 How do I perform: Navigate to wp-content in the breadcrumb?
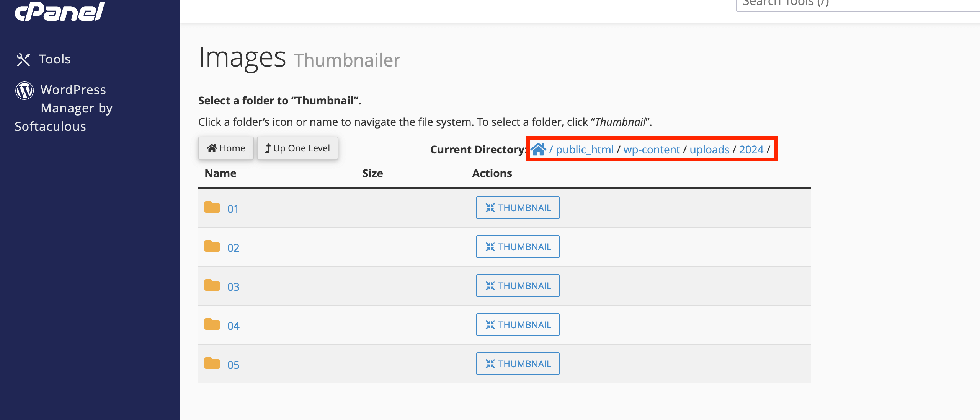(652, 149)
